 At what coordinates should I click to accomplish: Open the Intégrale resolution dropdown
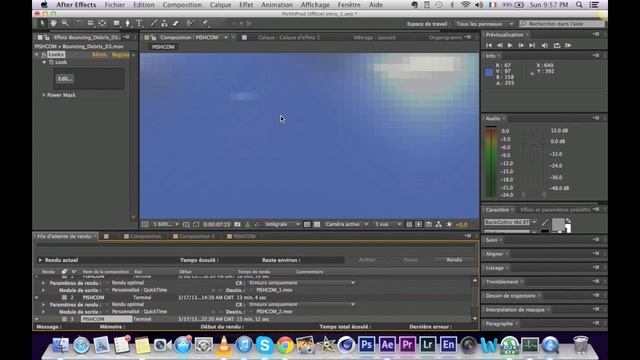(282, 224)
